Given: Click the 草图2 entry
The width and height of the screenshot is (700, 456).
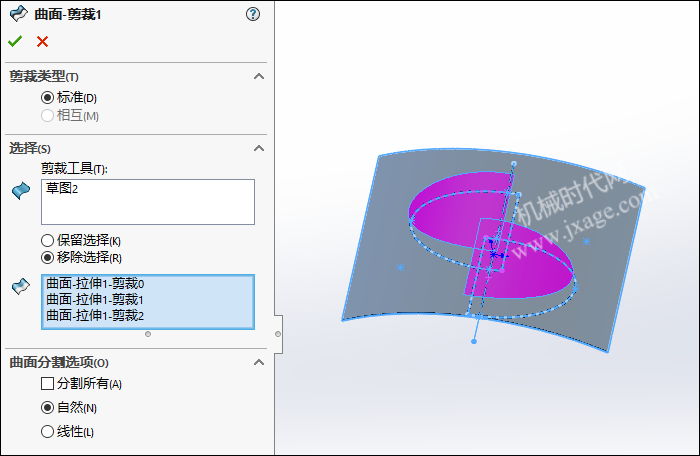Looking at the screenshot, I should click(x=62, y=188).
